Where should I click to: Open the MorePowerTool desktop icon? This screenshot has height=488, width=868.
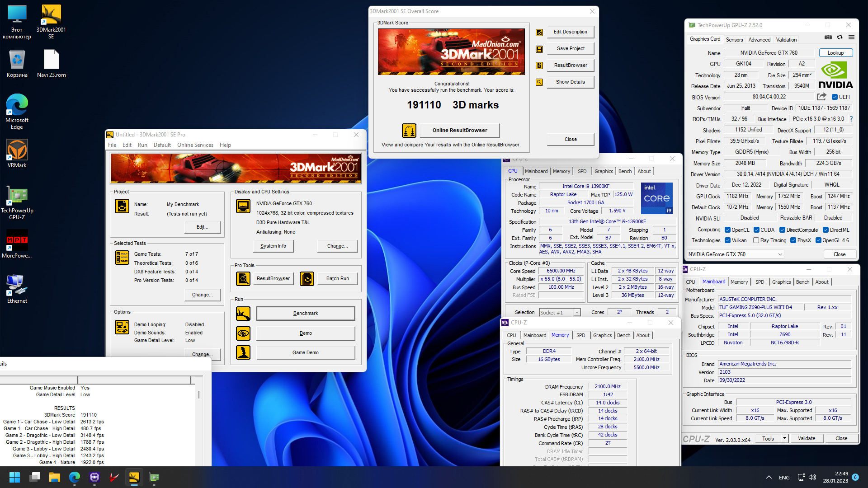17,245
